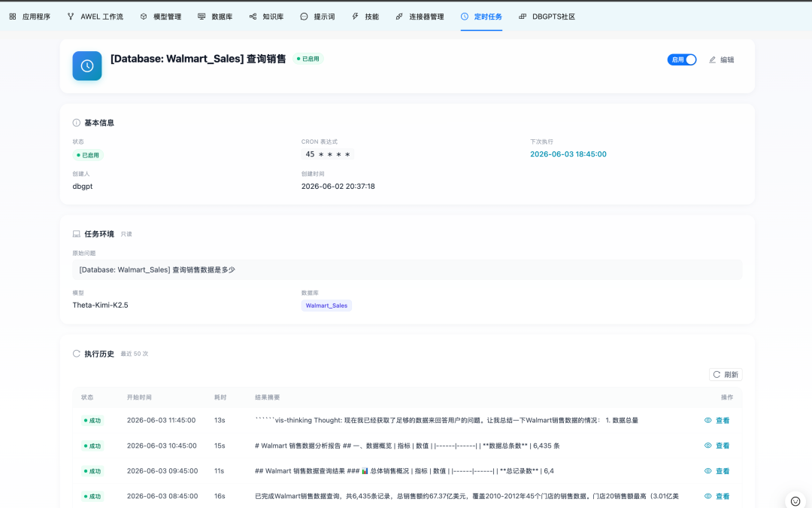812x508 pixels.
Task: Click the 编辑 button
Action: 721,59
